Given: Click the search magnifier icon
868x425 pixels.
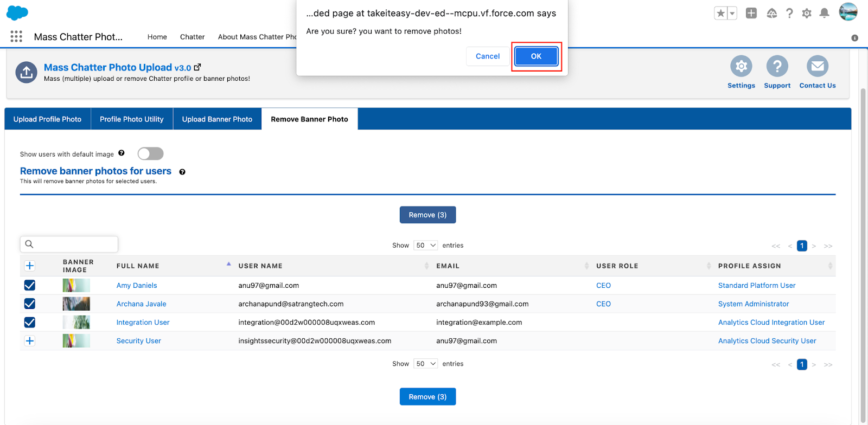Looking at the screenshot, I should point(29,244).
